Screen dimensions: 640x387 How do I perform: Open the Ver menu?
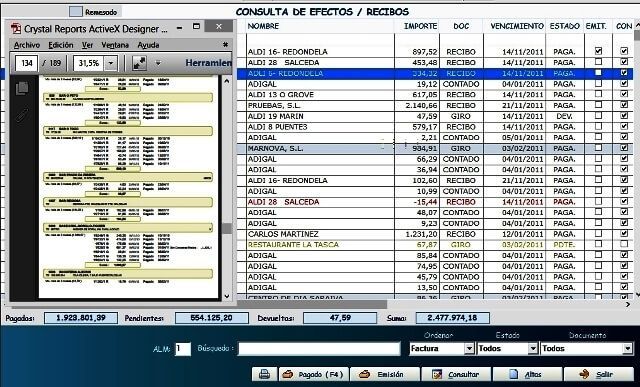coord(87,45)
